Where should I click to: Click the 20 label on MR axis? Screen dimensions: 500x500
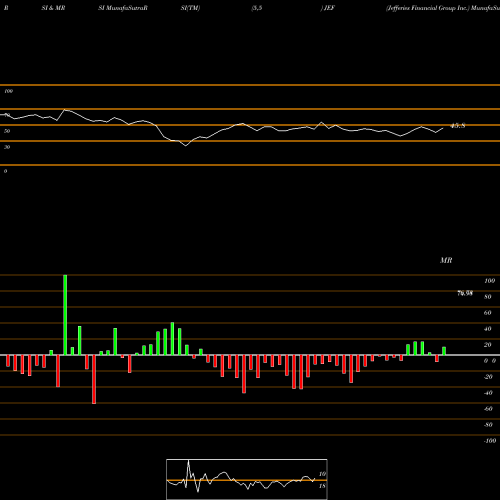[488, 345]
